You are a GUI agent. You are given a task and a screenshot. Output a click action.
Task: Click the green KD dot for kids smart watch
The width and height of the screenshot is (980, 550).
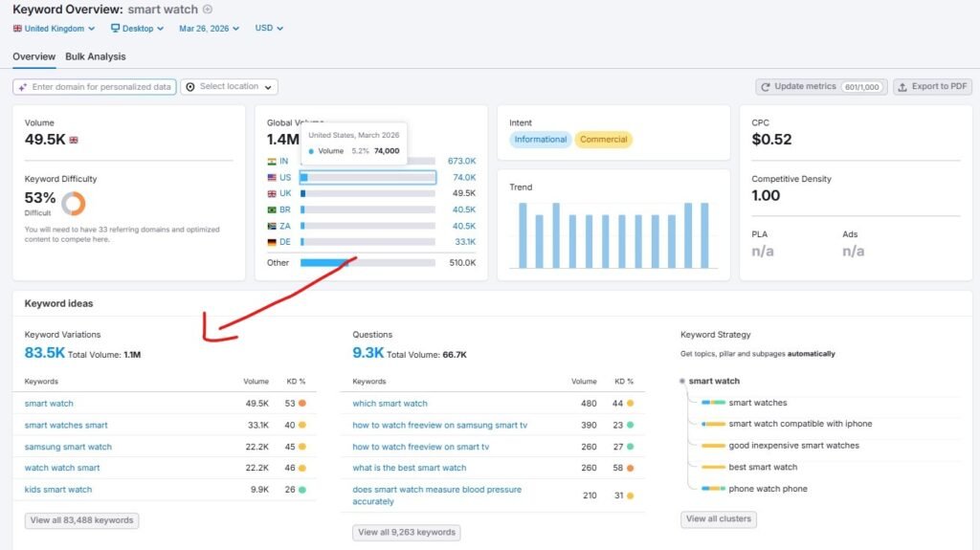tap(301, 490)
